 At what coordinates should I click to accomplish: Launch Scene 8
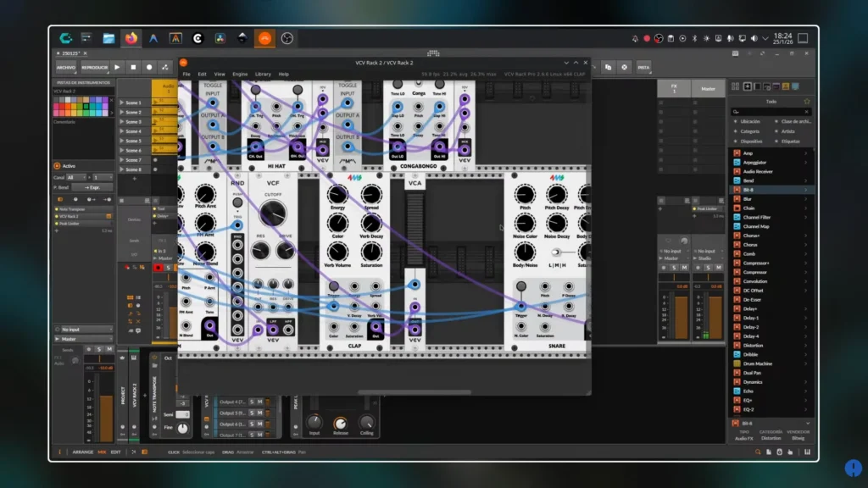[x=122, y=169]
